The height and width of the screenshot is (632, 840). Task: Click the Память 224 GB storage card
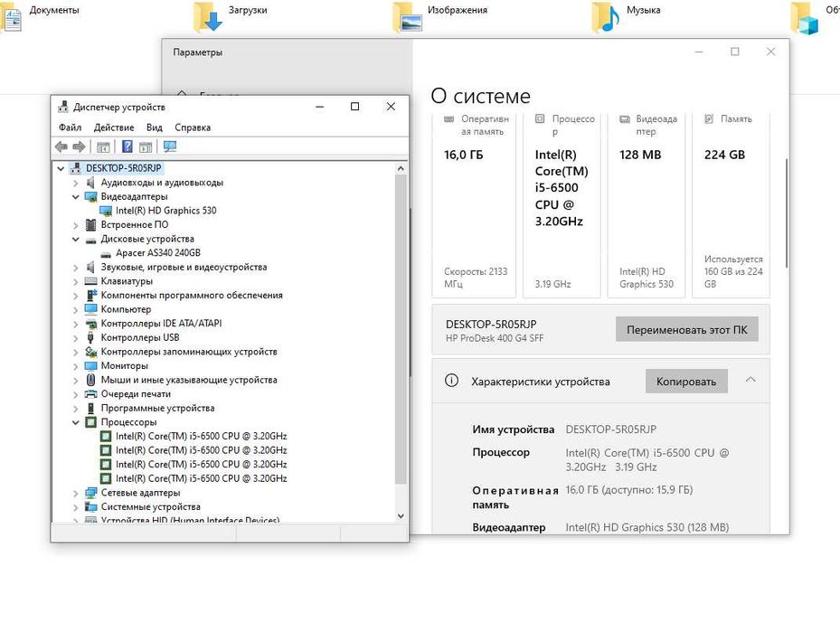click(x=731, y=205)
